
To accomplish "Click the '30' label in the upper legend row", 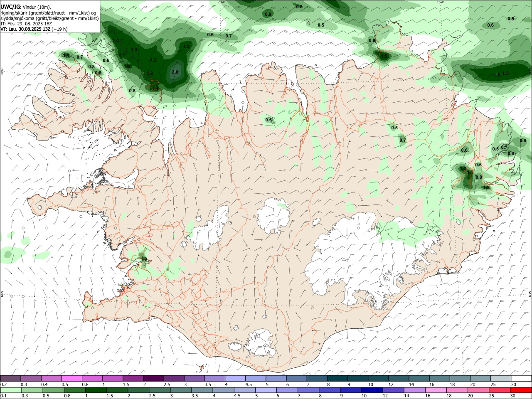I will point(514,384).
